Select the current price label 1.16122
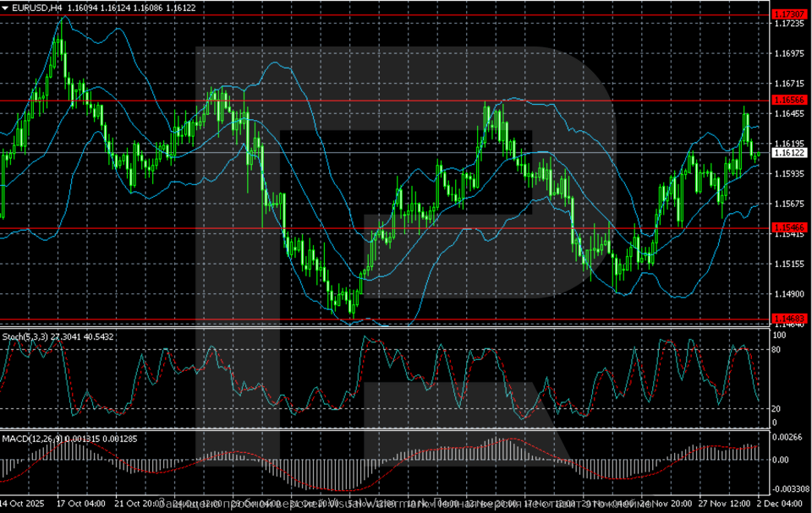 pyautogui.click(x=788, y=154)
